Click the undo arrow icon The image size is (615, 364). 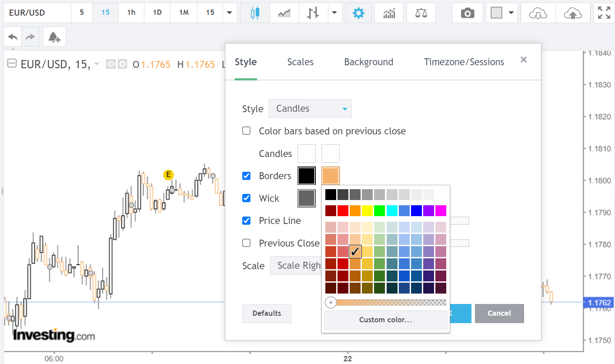[13, 37]
